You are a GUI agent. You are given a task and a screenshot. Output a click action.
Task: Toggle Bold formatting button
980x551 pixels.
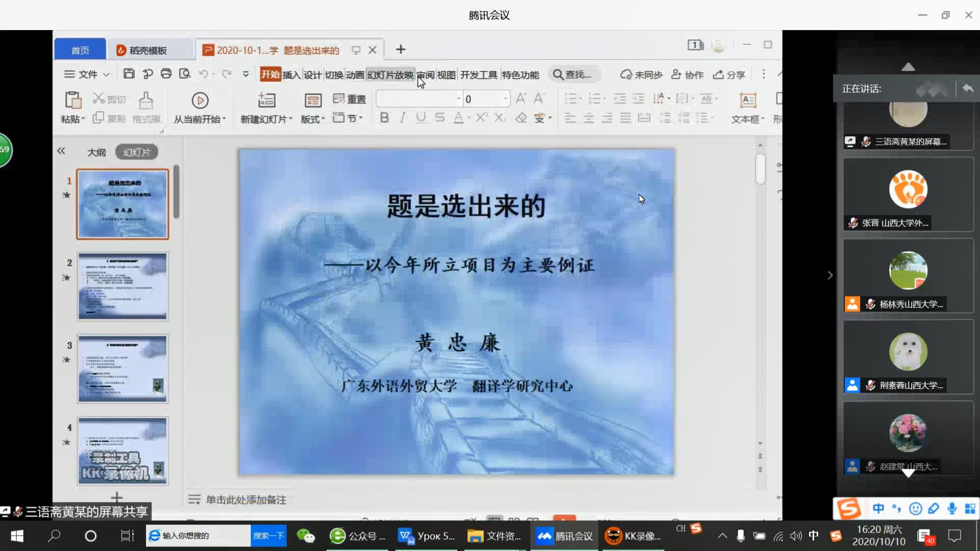pyautogui.click(x=384, y=118)
